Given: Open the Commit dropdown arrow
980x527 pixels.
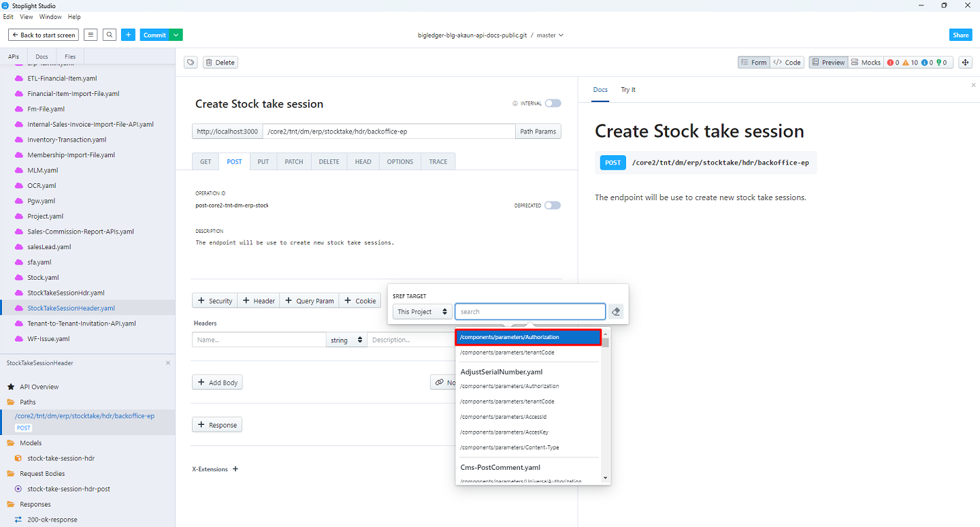Looking at the screenshot, I should point(176,35).
